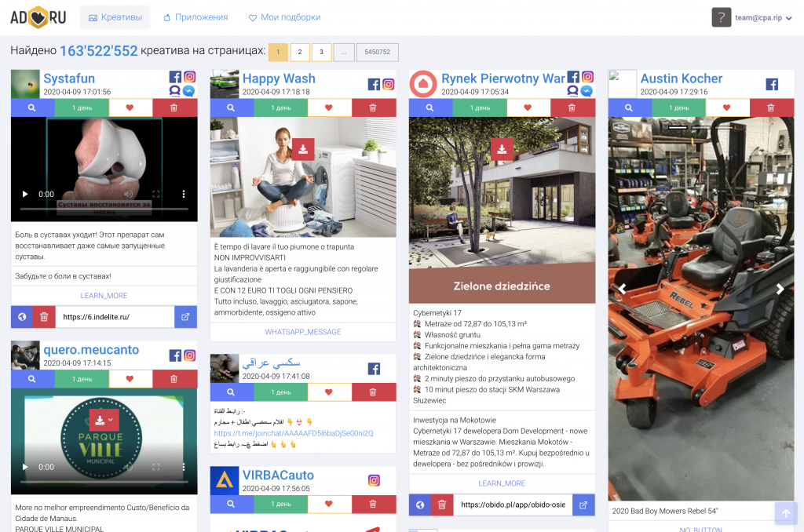Show next Austin Kocher carousel image
Viewport: 804px width, 532px height.
click(x=780, y=289)
